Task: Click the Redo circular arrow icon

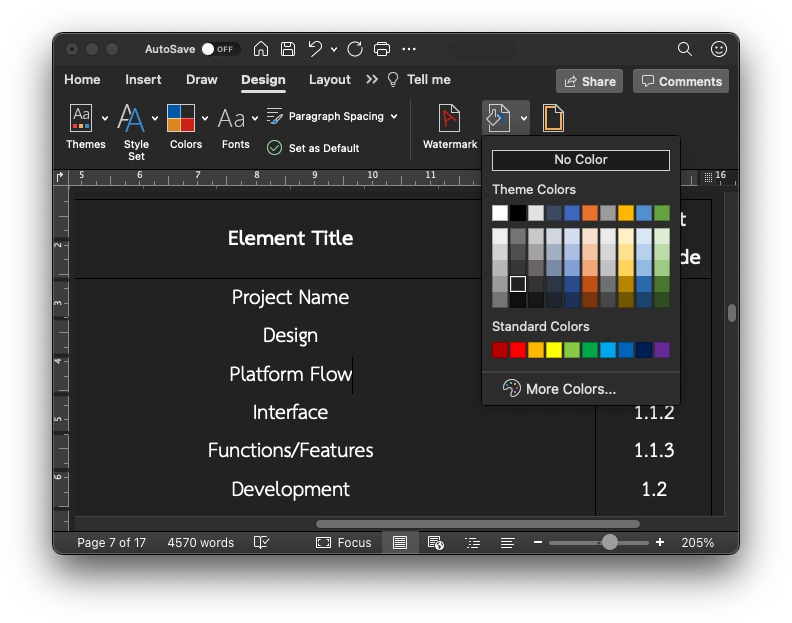Action: coord(355,49)
